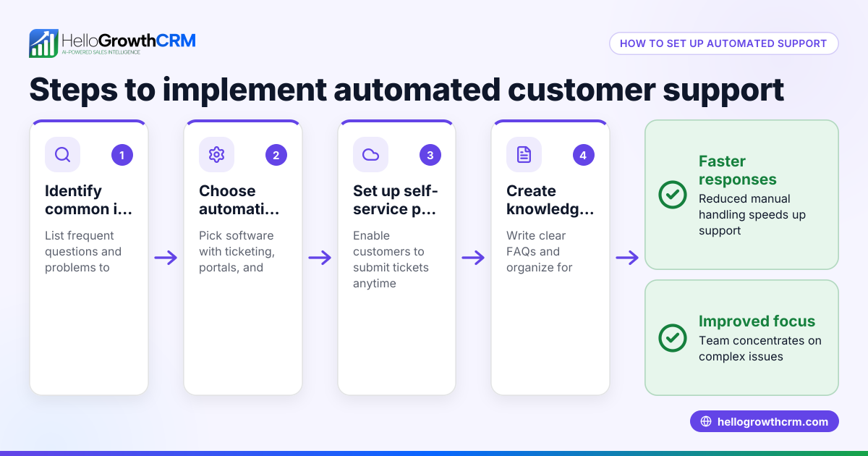Click the text Team concentrates on complex issues

tap(760, 349)
